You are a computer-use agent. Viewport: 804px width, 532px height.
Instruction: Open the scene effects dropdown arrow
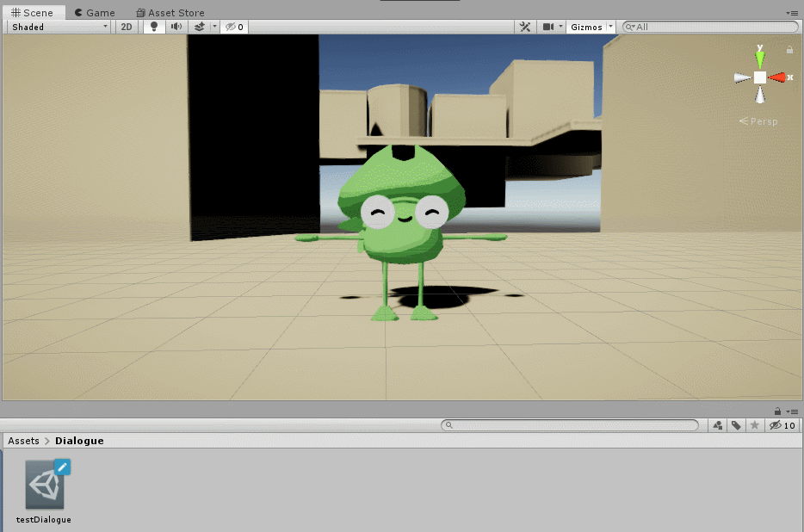(x=214, y=27)
